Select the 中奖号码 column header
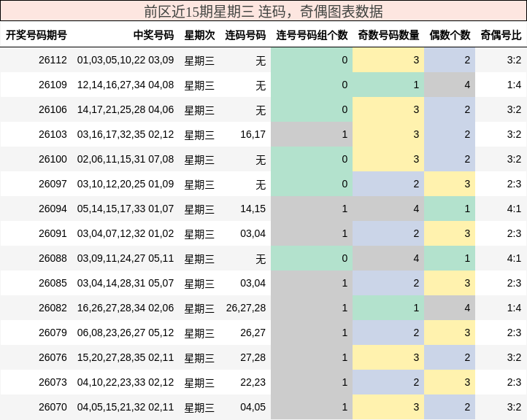This screenshot has height=420, width=527. click(153, 35)
